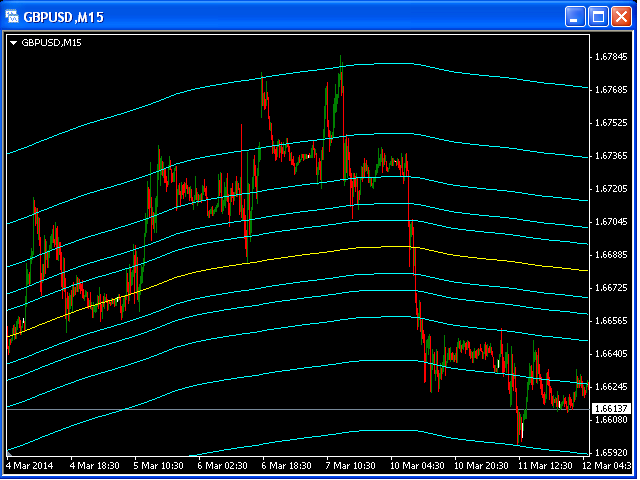This screenshot has height=480, width=640.
Task: Click price scale value 1.66725
Action: pos(611,288)
